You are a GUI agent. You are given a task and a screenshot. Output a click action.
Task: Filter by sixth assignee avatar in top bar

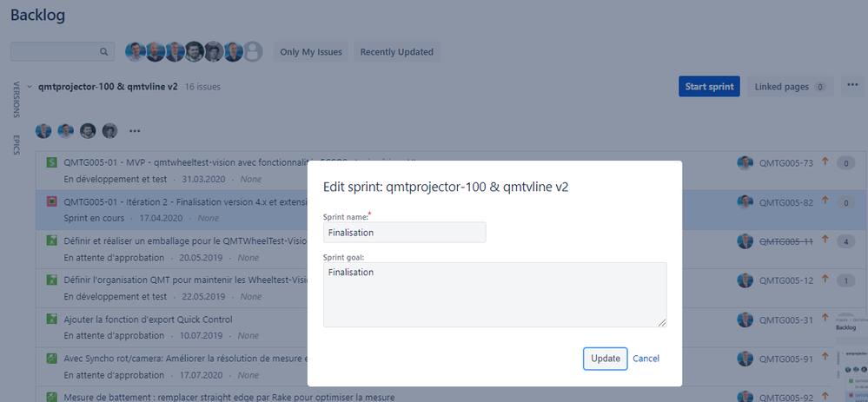pos(233,51)
